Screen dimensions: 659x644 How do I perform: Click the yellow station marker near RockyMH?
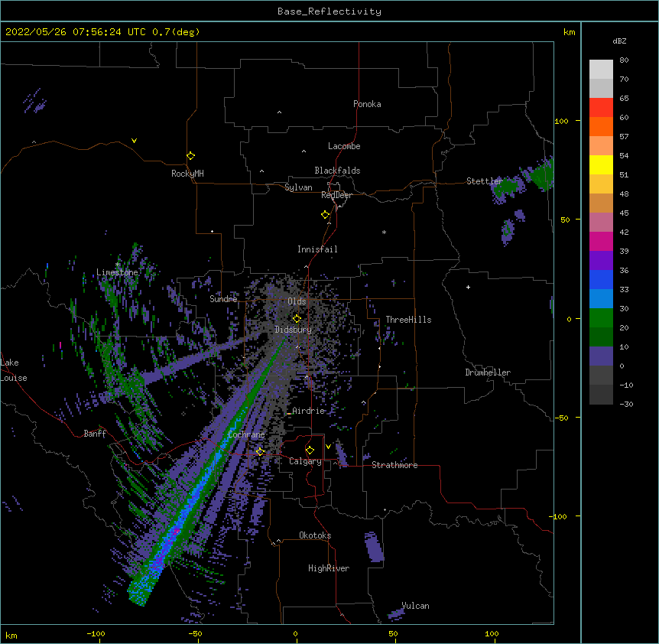[x=191, y=156]
